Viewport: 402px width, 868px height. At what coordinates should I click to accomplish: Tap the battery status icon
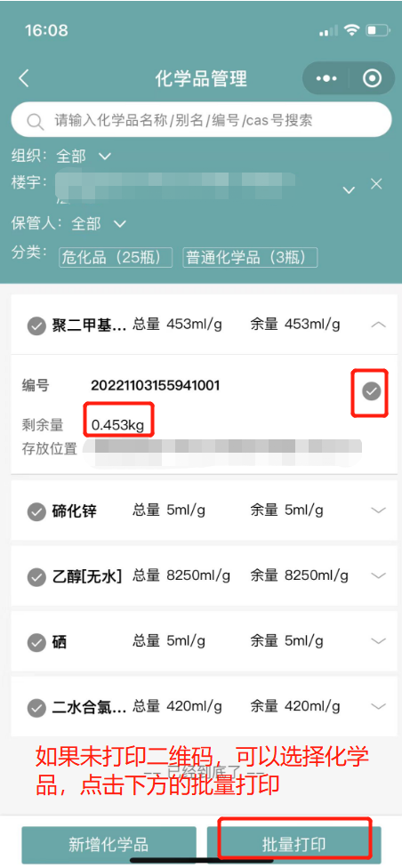coord(378,30)
